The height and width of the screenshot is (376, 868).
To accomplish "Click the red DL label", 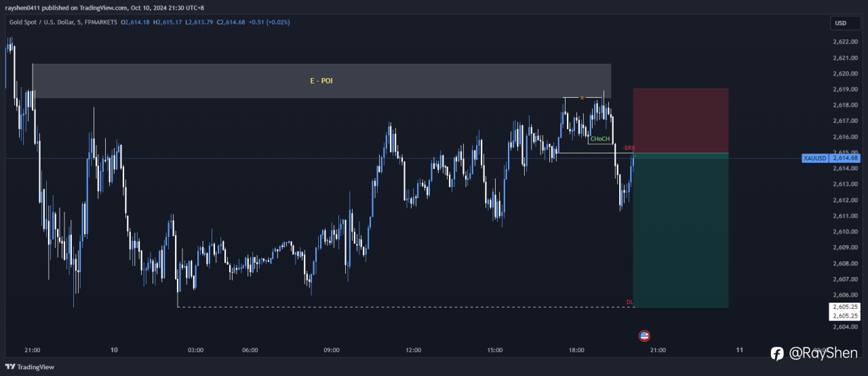I will point(629,302).
